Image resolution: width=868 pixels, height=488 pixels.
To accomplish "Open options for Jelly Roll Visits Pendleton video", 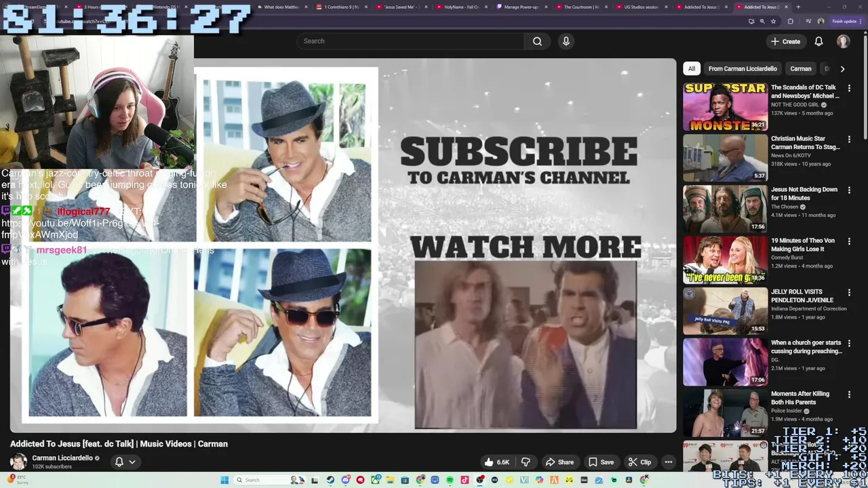I will (x=849, y=292).
